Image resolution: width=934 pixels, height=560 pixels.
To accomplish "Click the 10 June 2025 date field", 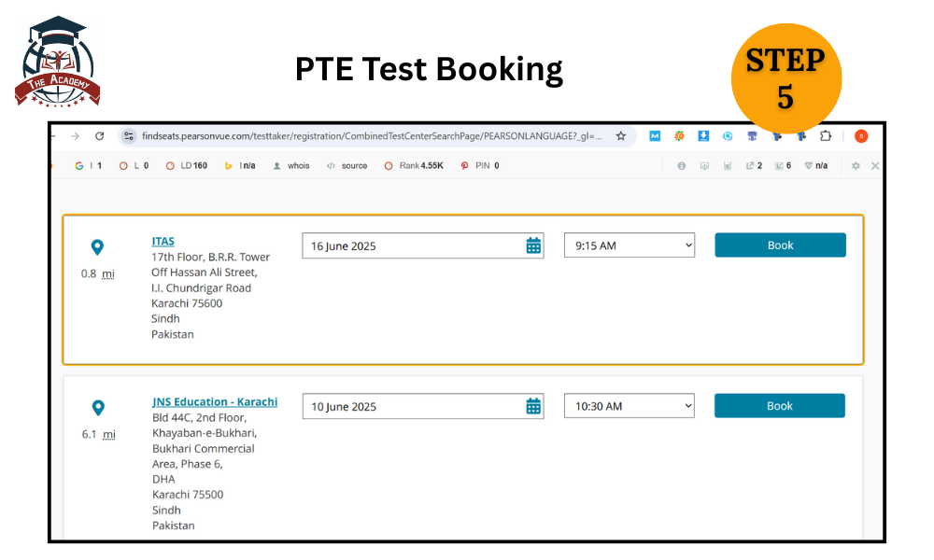I will (x=423, y=406).
